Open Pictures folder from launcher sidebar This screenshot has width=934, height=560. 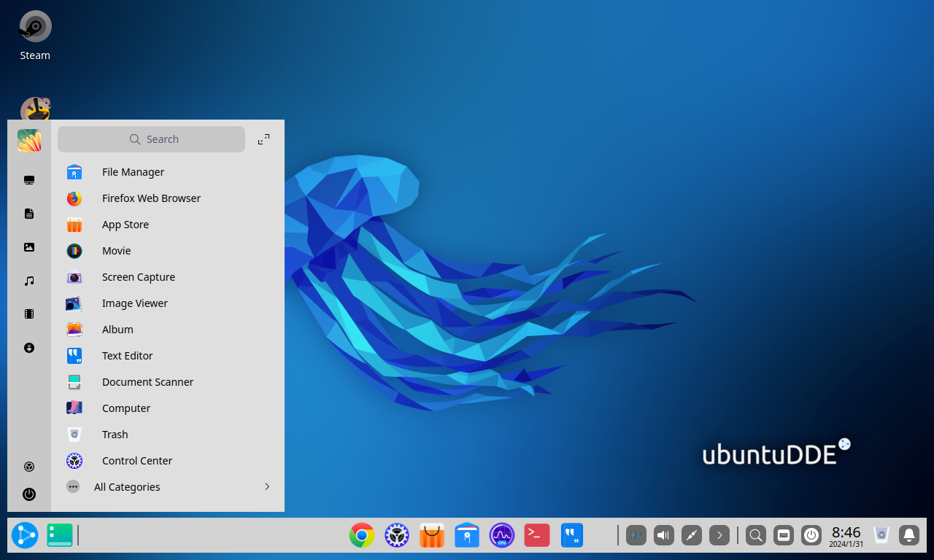click(29, 247)
